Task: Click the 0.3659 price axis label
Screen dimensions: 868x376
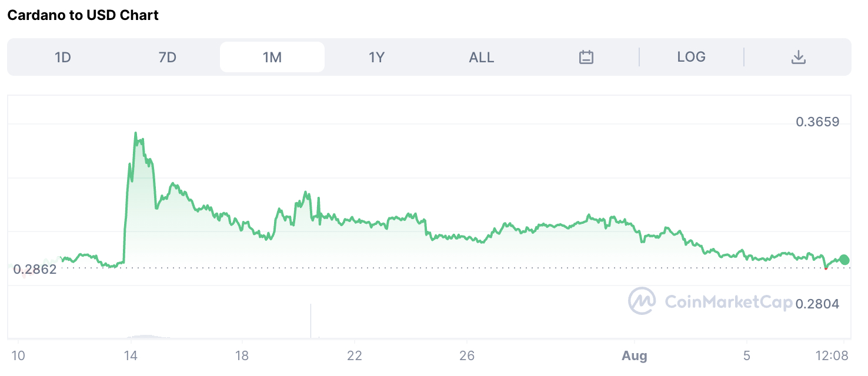Action: pyautogui.click(x=817, y=122)
